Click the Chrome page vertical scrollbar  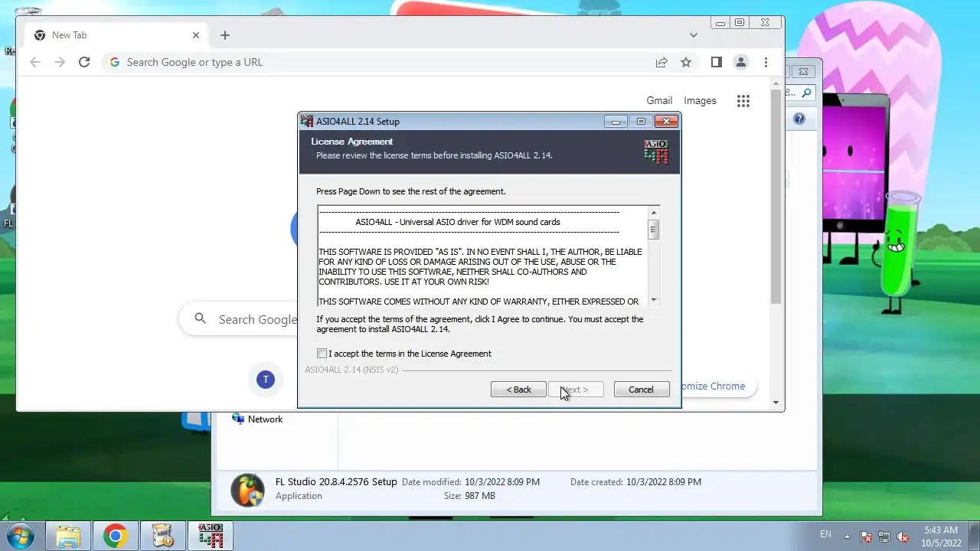click(776, 195)
